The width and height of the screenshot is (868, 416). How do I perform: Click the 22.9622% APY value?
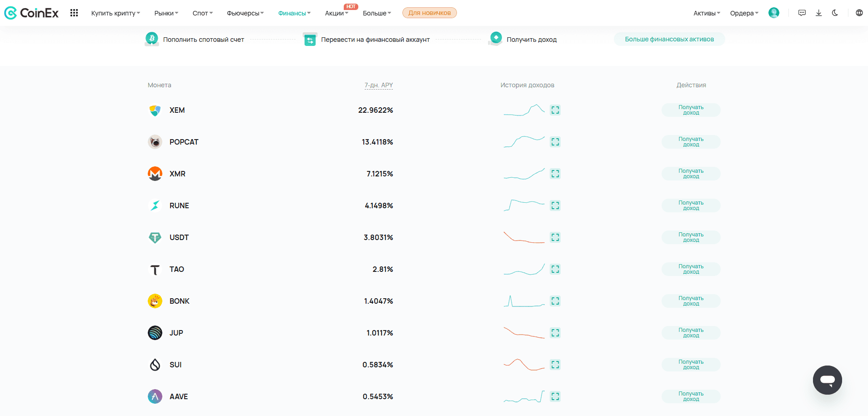pyautogui.click(x=376, y=110)
